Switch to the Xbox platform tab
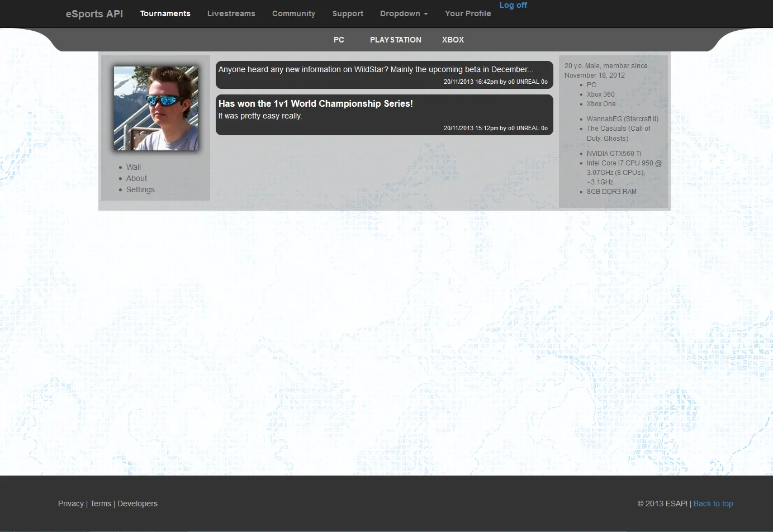 point(453,40)
